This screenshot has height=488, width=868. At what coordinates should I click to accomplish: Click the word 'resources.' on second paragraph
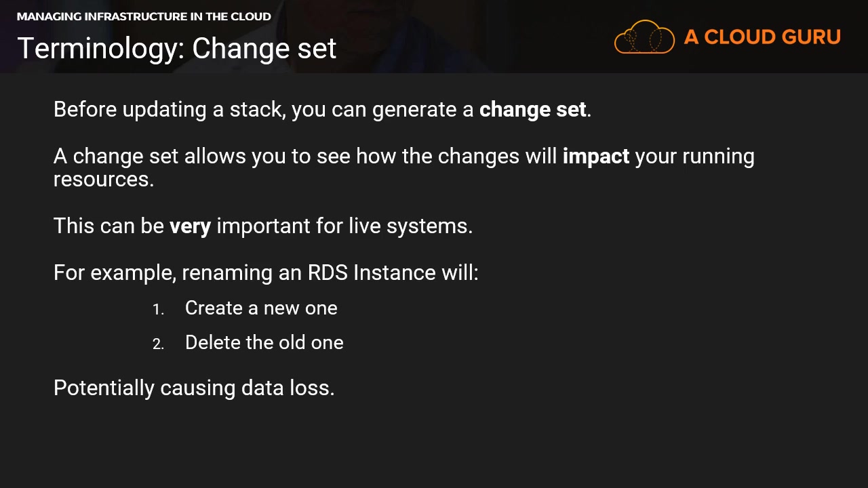104,179
